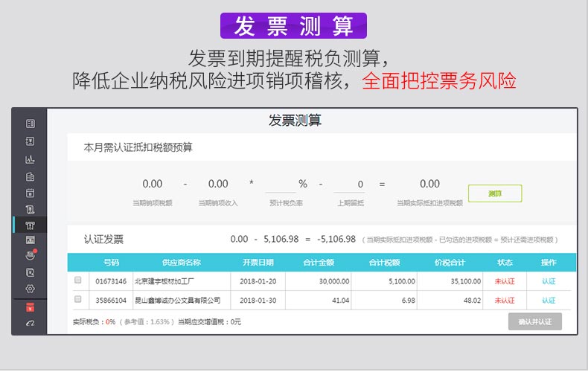Select the date 2018-01-20 cell
Viewport: 588px width, 372px height.
258,281
